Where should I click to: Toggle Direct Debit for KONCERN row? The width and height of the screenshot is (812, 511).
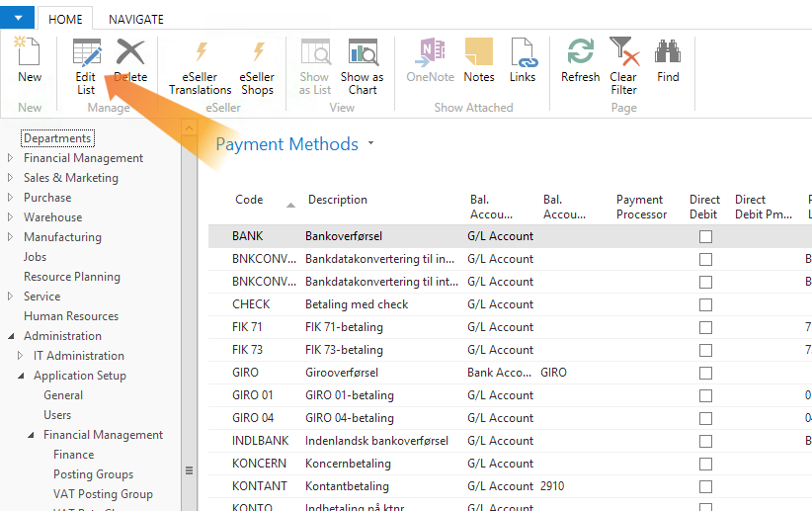click(705, 464)
